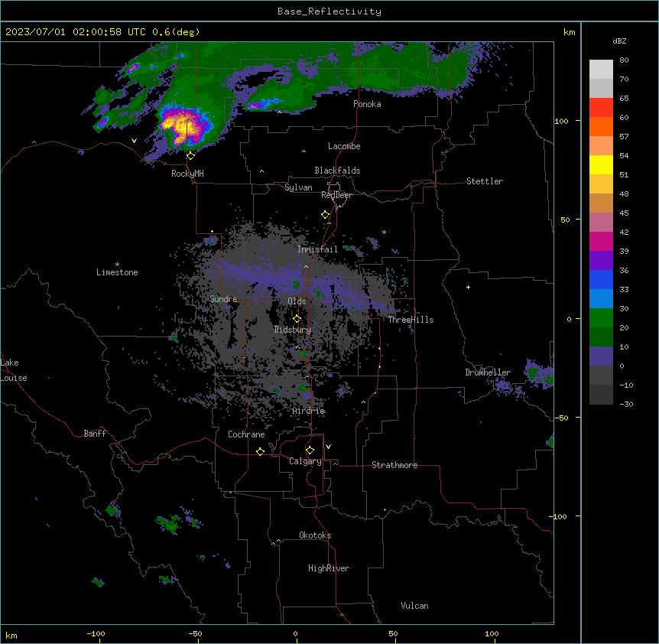Pick the yellow 54-51 dBZ legend swatch
Screen dimensions: 659x644
[x=601, y=164]
